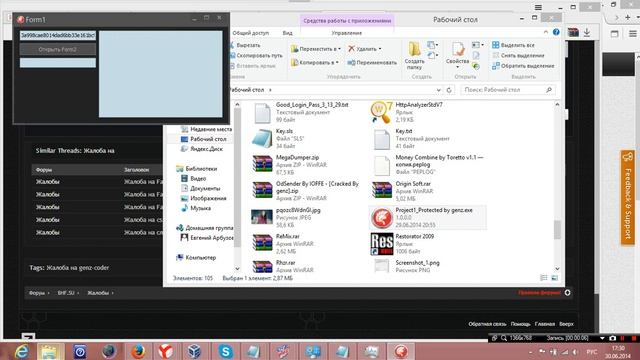Viewport: 640px width, 360px height.
Task: Click the Открыть Form2 button in Form1
Action: pyautogui.click(x=58, y=49)
